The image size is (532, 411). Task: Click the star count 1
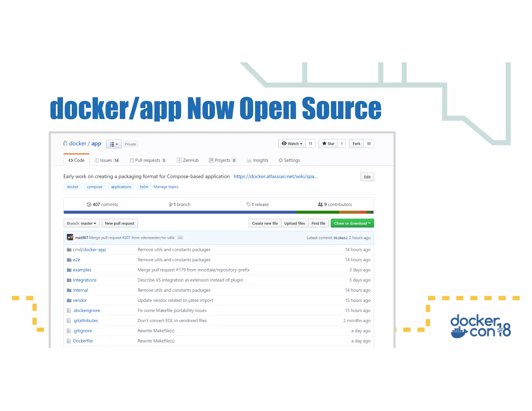342,143
